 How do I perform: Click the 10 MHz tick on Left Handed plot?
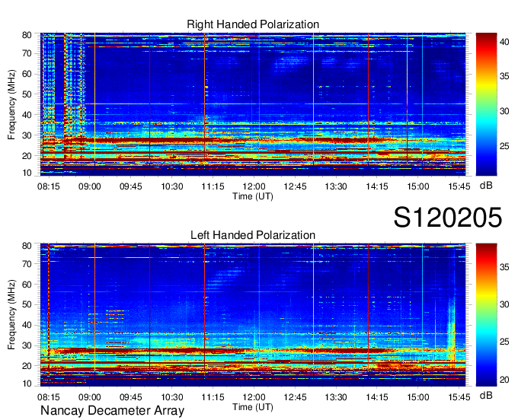click(x=27, y=384)
